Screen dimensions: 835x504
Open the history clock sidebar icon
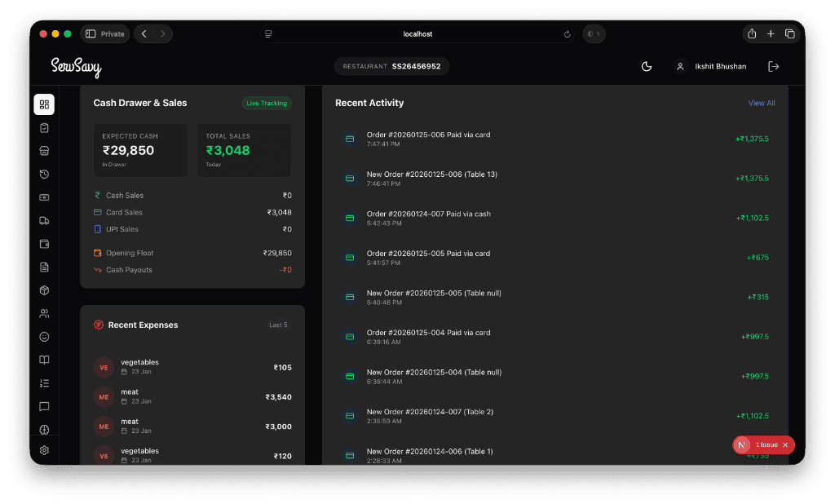point(44,174)
